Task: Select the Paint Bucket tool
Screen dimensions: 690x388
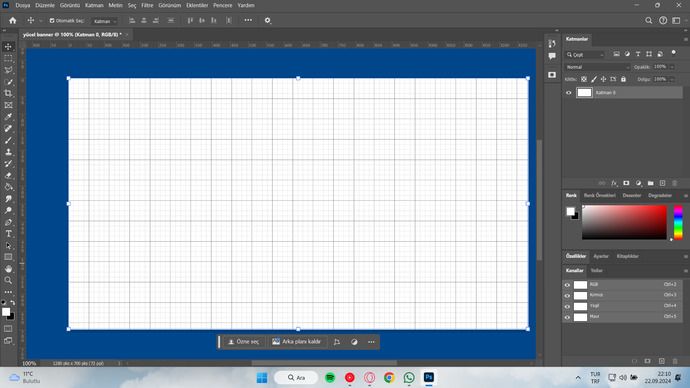Action: click(x=8, y=187)
